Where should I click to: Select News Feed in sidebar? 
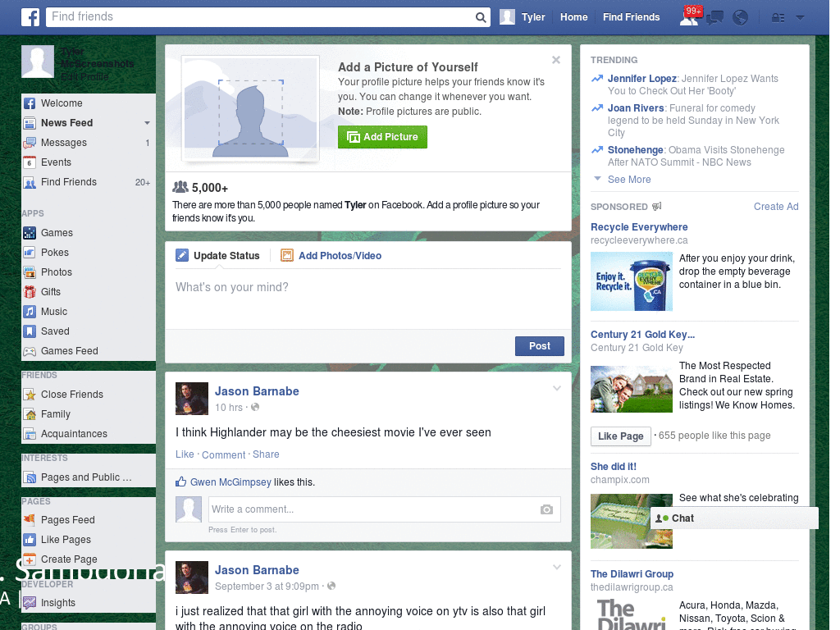(x=67, y=123)
